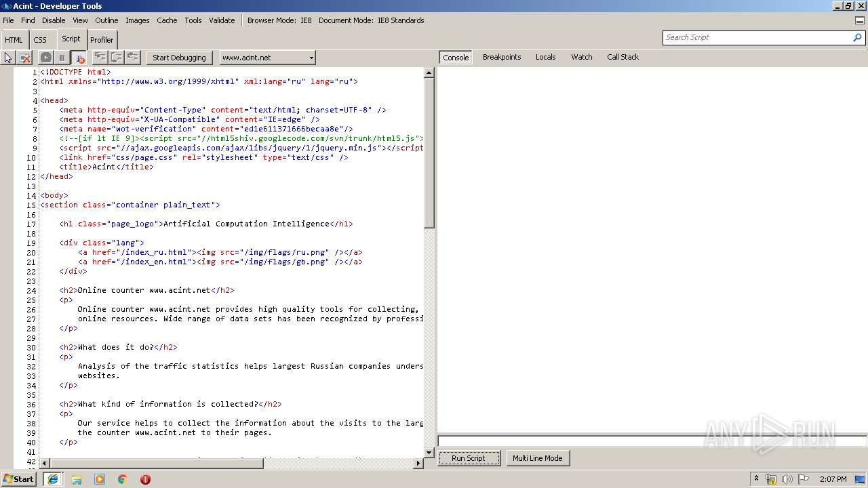Image resolution: width=868 pixels, height=488 pixels.
Task: Click the Step Into icon
Action: point(100,58)
